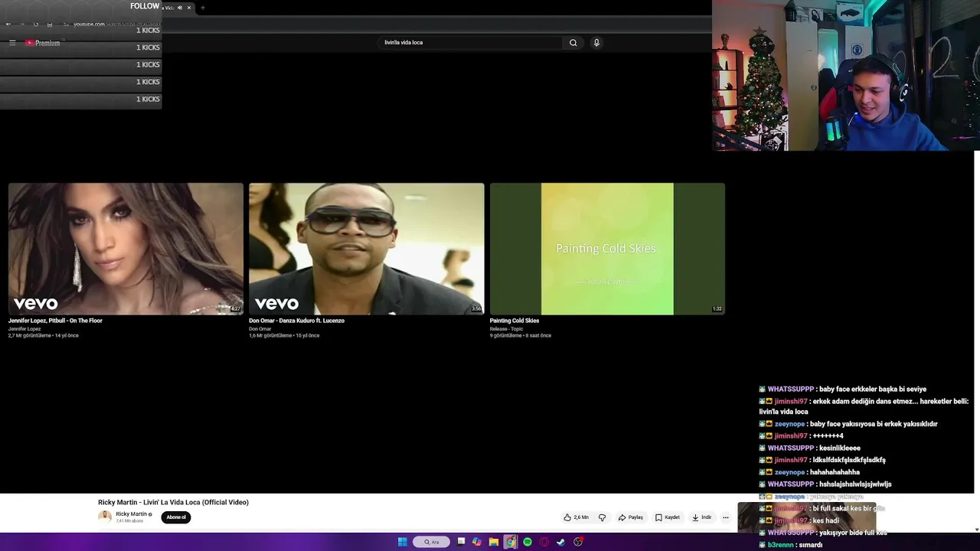Open the Don Omar Danza Kuduro thumbnail
Screen dimensions: 980x551
tap(366, 249)
